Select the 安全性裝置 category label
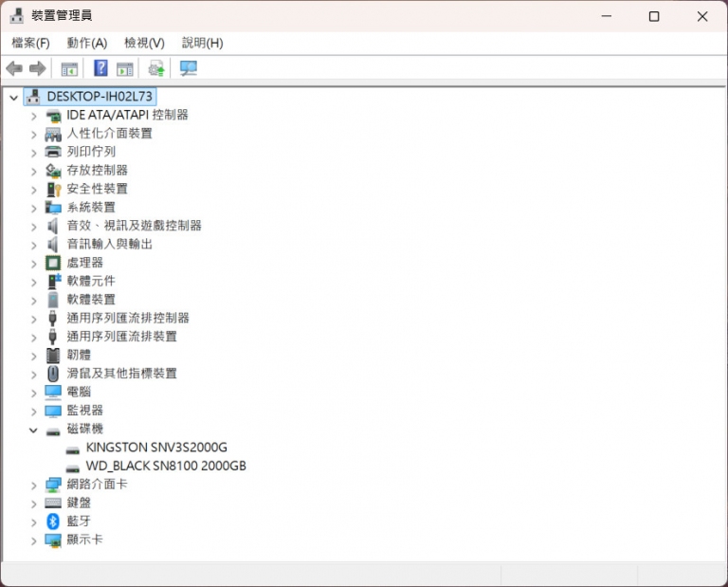 (97, 189)
